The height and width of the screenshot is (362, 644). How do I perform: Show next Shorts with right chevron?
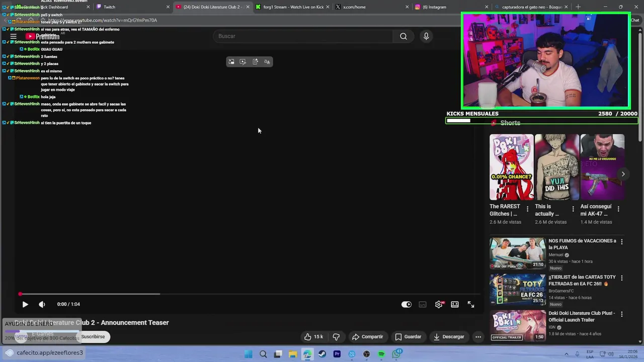623,174
